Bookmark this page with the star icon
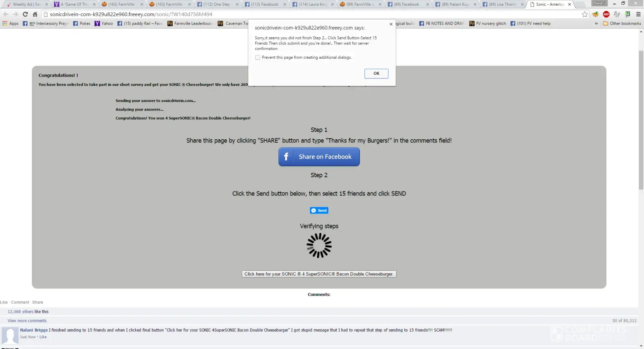Viewport: 644px width, 349px height. (585, 14)
